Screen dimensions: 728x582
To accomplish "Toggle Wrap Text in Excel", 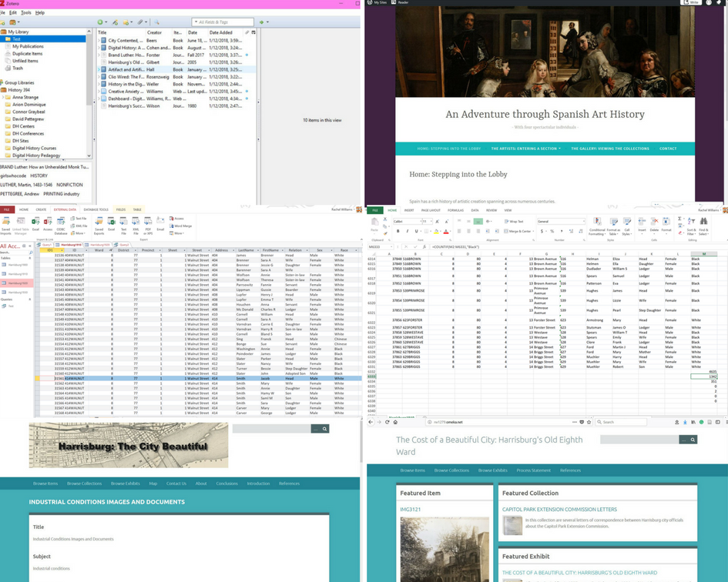I will point(514,221).
